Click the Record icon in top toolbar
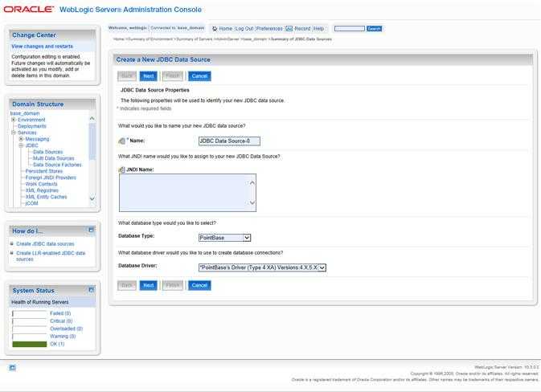The height and width of the screenshot is (392, 541). pos(289,29)
